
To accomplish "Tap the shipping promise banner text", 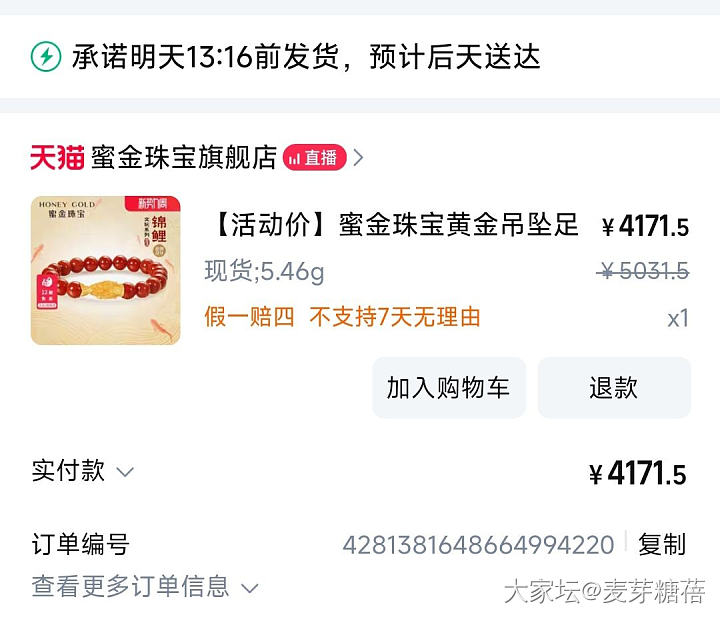I will click(x=306, y=57).
